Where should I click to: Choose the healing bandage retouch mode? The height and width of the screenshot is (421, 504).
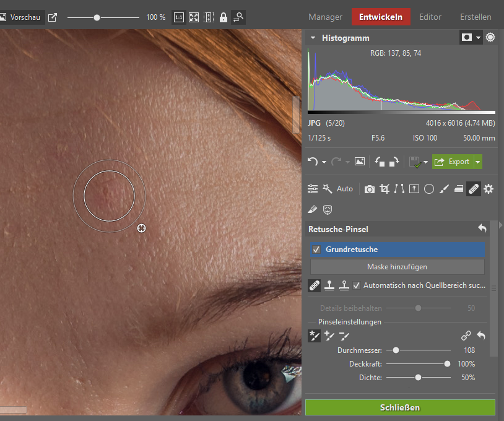pos(315,285)
